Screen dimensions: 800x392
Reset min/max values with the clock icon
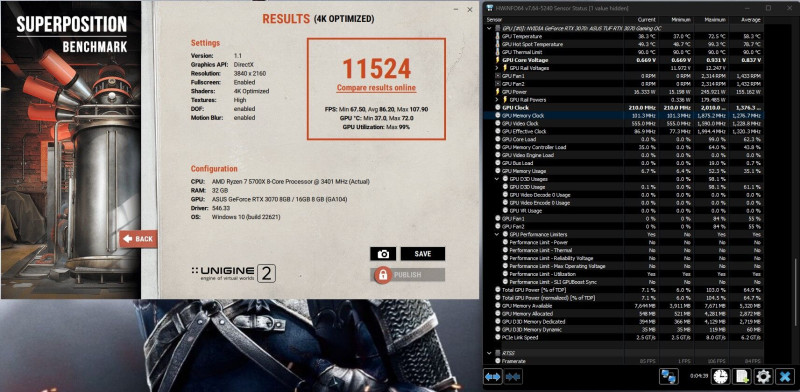(x=720, y=377)
